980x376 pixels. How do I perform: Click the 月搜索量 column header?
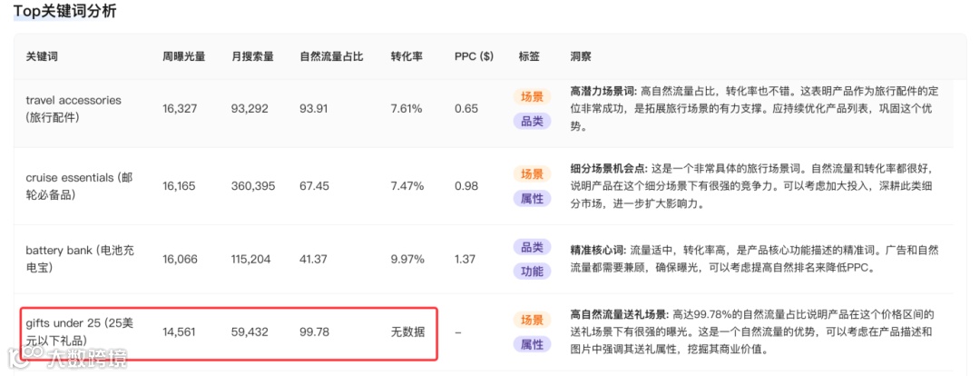(252, 56)
